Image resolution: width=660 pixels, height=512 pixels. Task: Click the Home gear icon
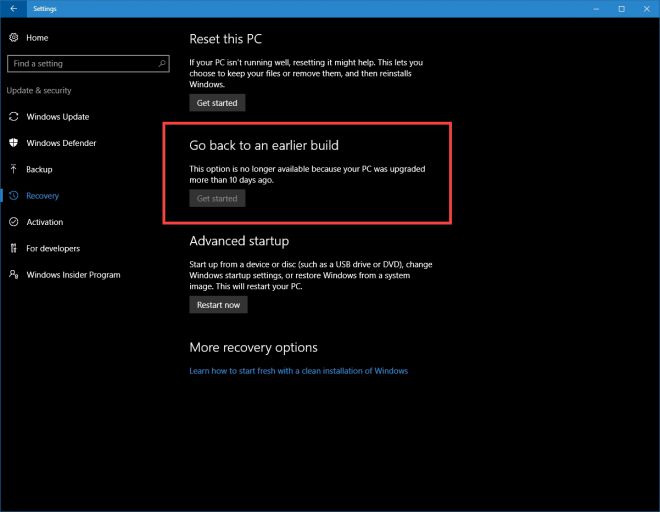(14, 37)
